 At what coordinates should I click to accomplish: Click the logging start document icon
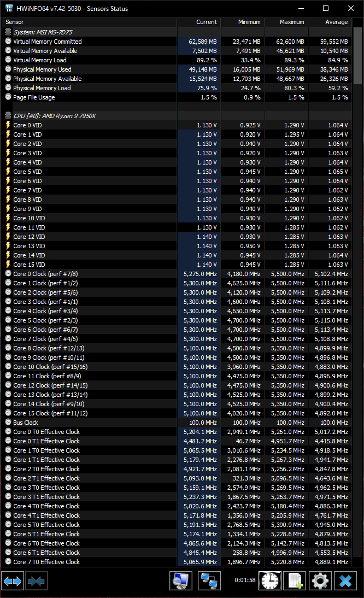click(x=295, y=581)
